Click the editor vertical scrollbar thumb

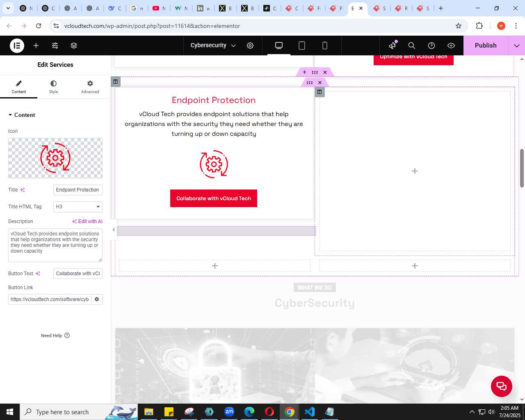(522, 168)
